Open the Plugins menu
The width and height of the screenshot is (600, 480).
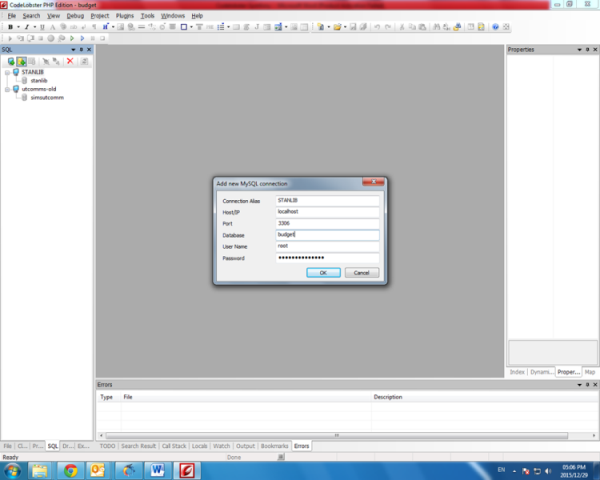124,16
